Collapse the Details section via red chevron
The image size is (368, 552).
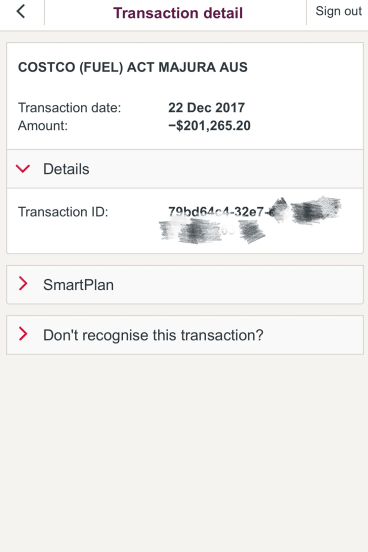point(23,169)
